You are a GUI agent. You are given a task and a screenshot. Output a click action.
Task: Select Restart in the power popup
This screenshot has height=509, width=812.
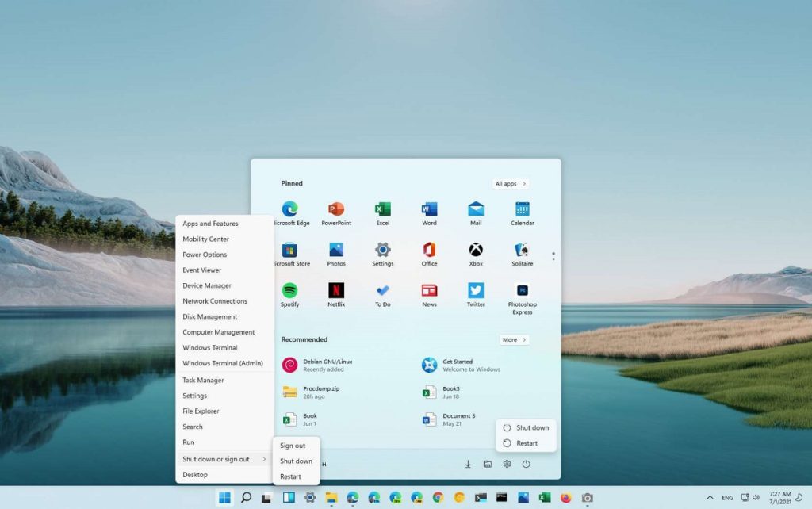click(526, 443)
